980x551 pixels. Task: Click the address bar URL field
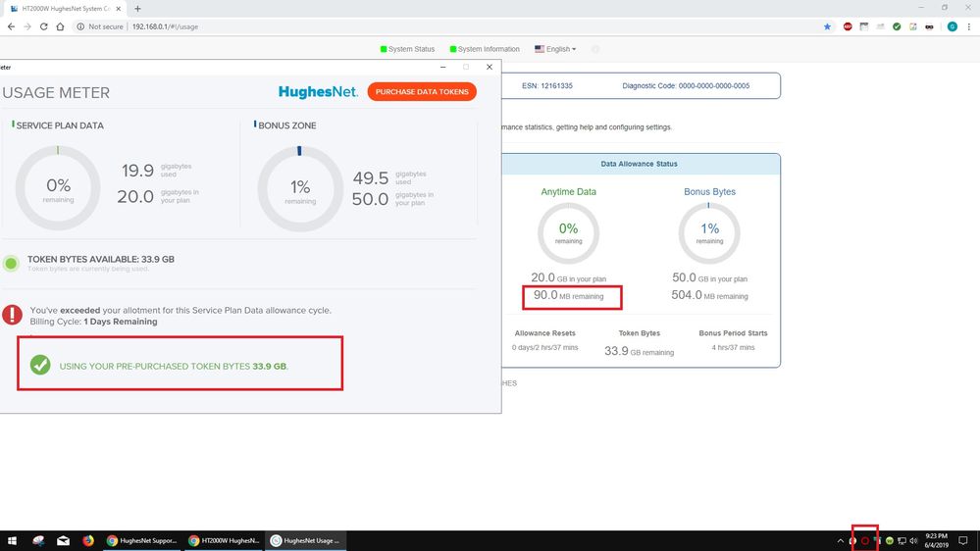[294, 26]
